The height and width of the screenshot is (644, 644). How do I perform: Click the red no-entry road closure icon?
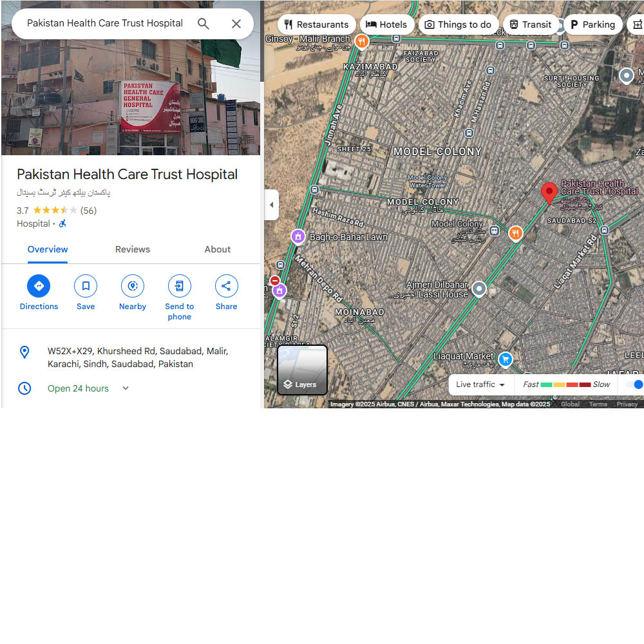[275, 281]
